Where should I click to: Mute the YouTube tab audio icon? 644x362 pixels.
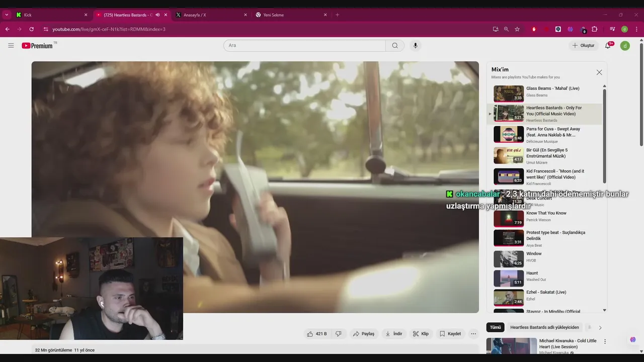pyautogui.click(x=157, y=15)
